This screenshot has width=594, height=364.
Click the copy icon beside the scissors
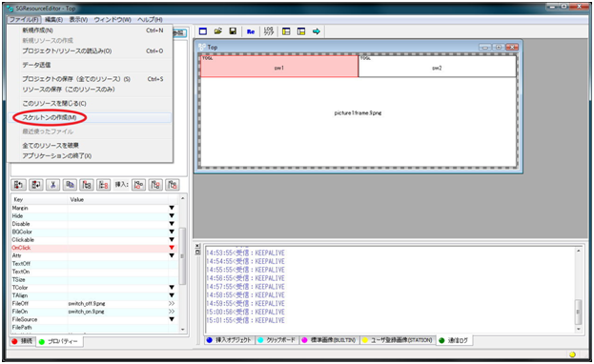coord(70,185)
